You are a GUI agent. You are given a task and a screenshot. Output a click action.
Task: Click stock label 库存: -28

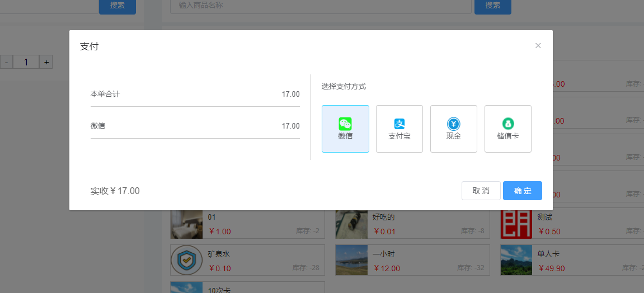tap(306, 268)
